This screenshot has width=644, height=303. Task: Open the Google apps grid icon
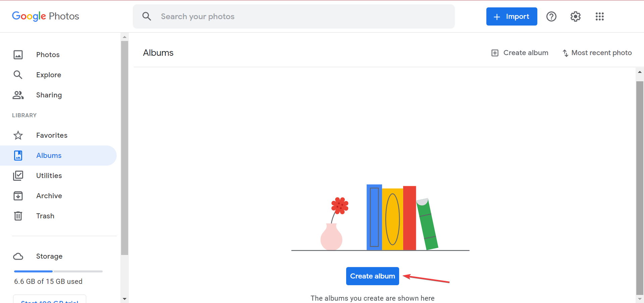pos(599,16)
